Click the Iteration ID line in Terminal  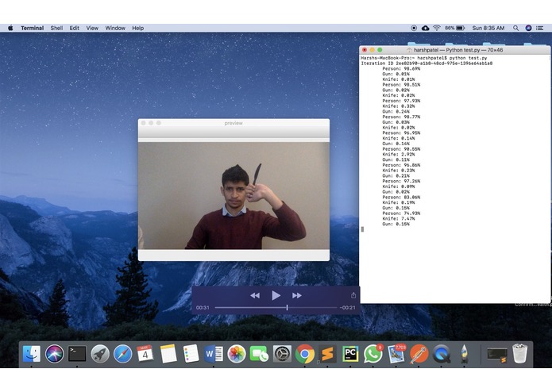427,63
